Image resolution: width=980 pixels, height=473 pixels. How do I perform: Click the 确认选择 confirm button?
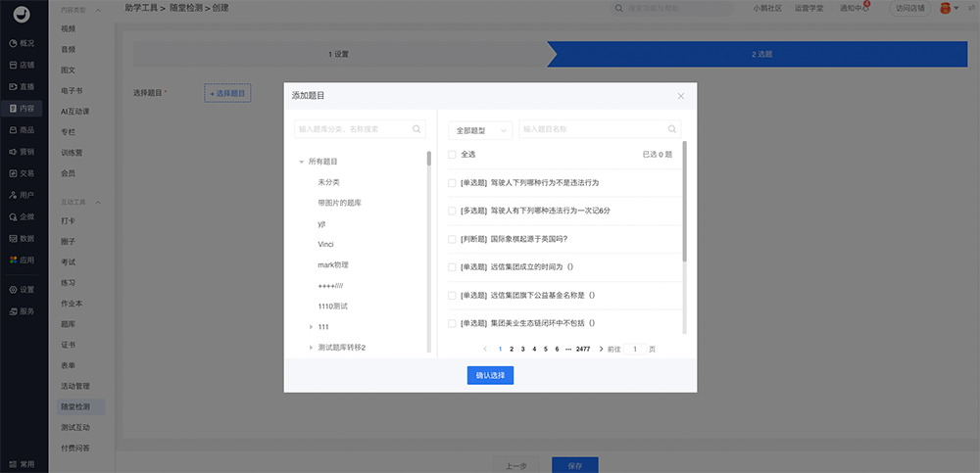[x=490, y=375]
